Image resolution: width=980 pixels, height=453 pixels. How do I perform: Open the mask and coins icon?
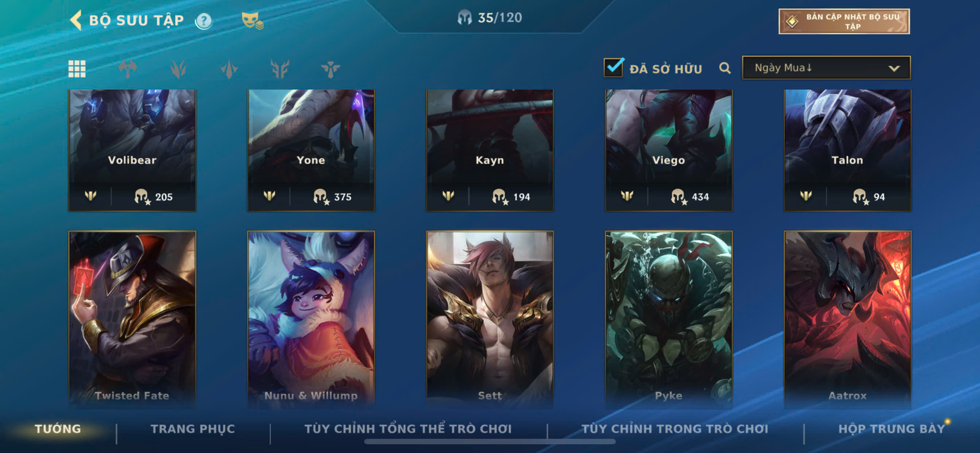pos(253,20)
